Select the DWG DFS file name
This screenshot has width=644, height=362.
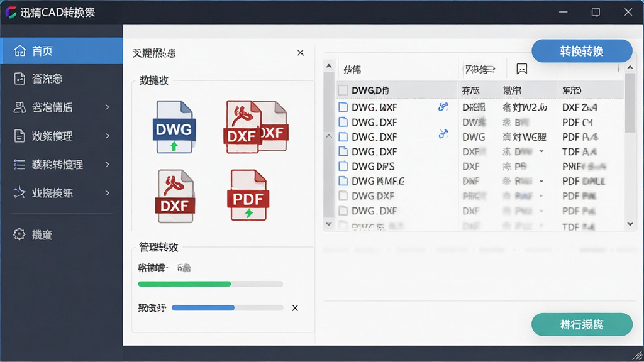coord(373,166)
